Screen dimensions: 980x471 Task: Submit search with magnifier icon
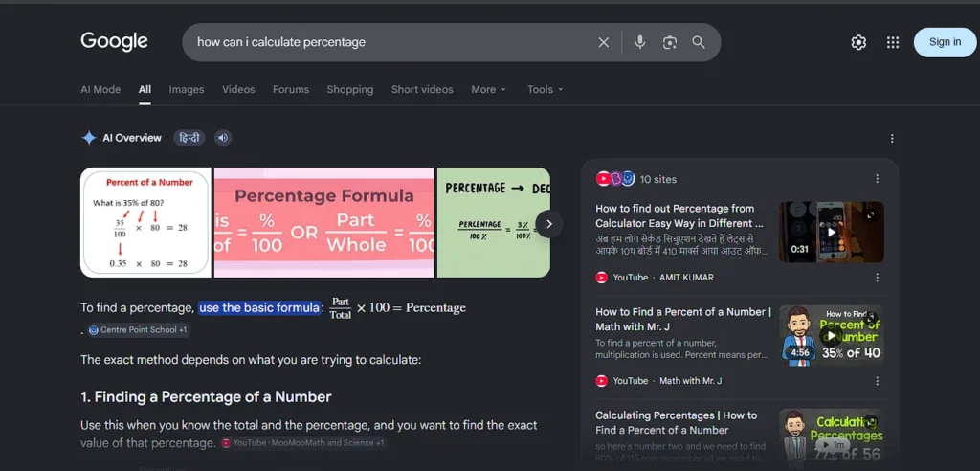[x=698, y=42]
